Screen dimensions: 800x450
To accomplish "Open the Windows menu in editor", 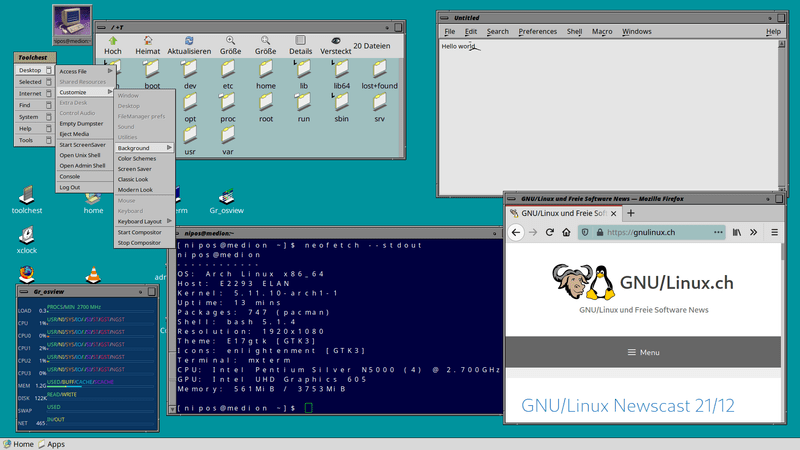I will tap(637, 31).
